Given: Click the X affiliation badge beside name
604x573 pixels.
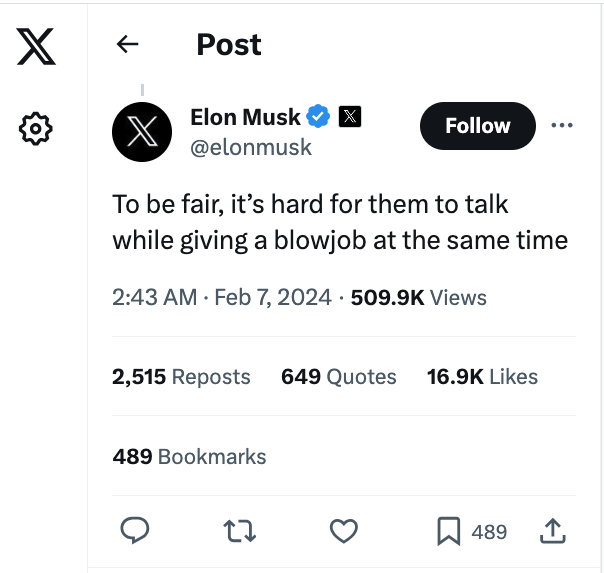Looking at the screenshot, I should [x=350, y=117].
